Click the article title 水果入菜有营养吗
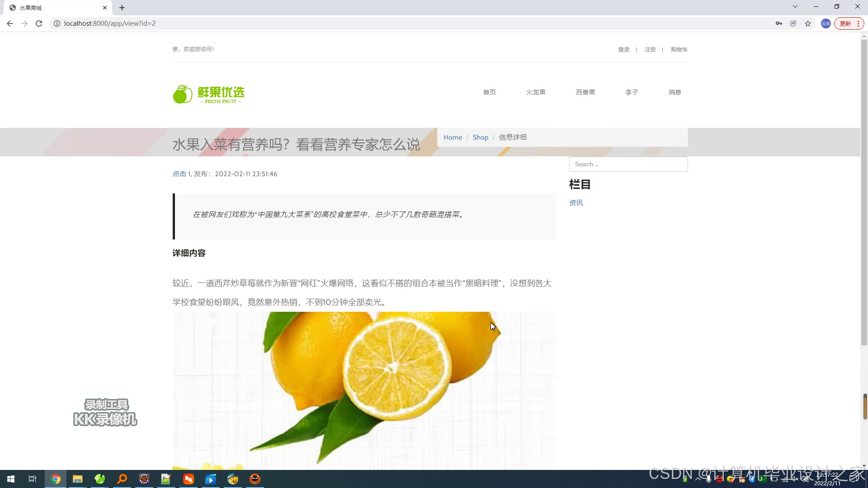The image size is (868, 488). (x=296, y=145)
